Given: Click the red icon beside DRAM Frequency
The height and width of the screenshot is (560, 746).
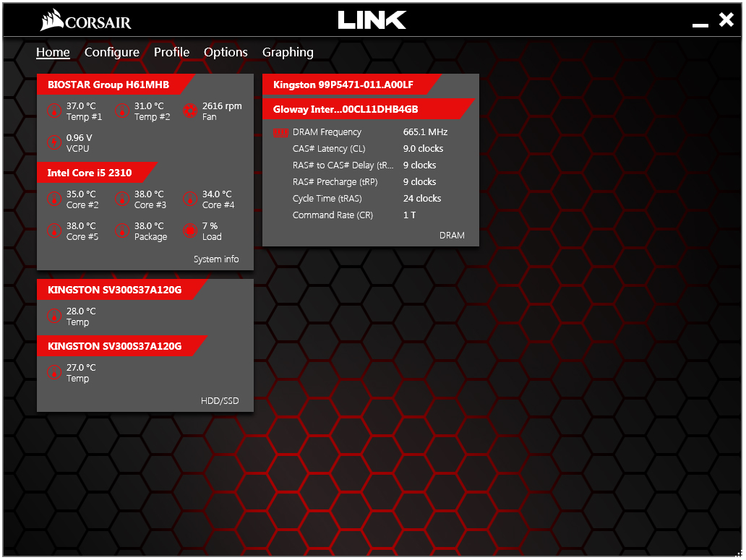Looking at the screenshot, I should click(281, 132).
